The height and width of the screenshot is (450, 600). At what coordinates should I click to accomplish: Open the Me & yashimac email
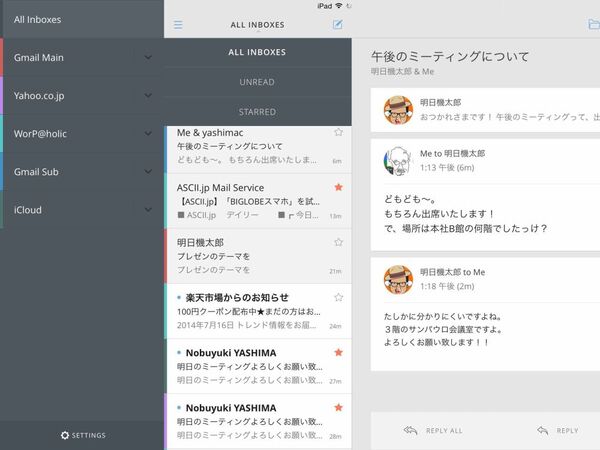tap(258, 150)
